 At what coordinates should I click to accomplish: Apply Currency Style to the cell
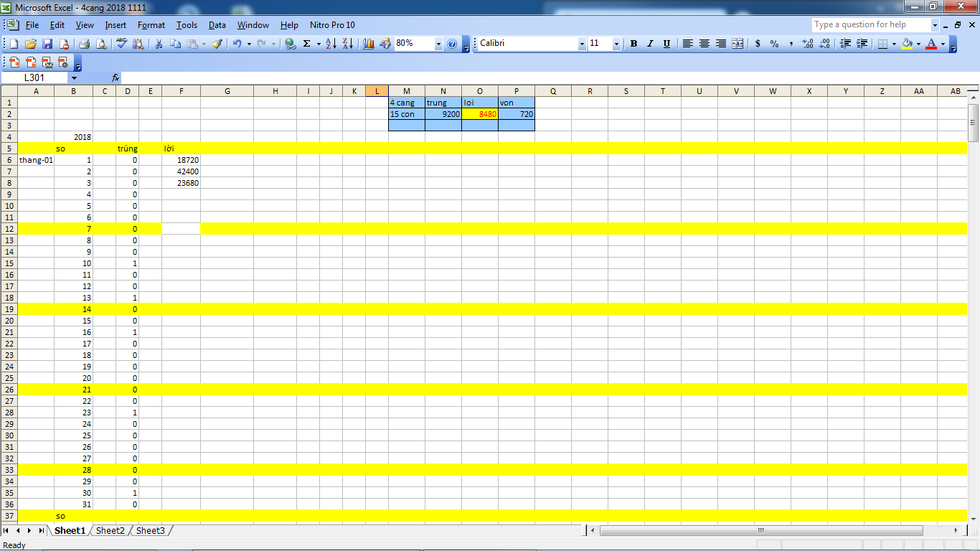point(758,44)
